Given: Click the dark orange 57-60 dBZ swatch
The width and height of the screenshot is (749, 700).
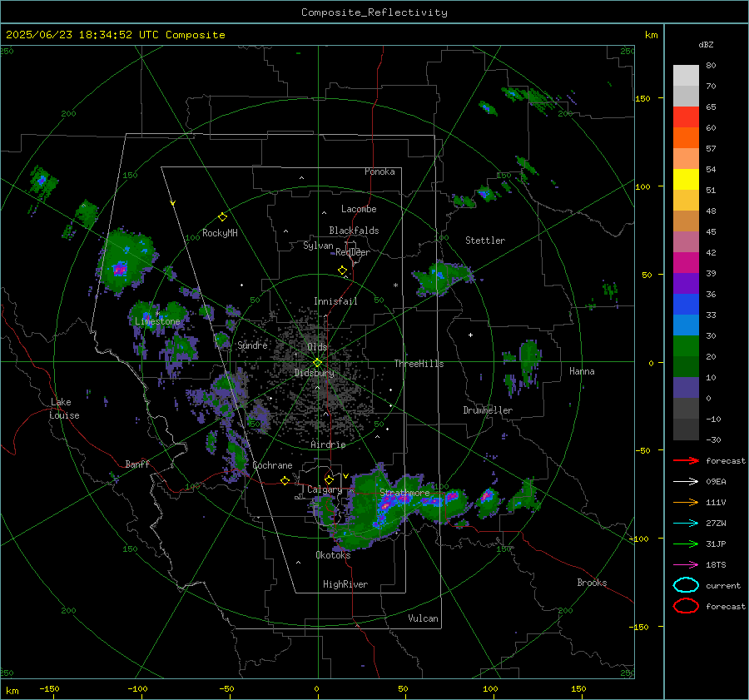Looking at the screenshot, I should coord(686,138).
